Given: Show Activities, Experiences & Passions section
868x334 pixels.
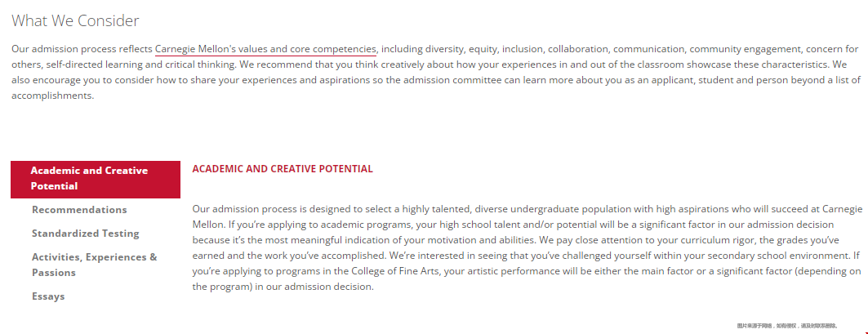Looking at the screenshot, I should click(95, 265).
